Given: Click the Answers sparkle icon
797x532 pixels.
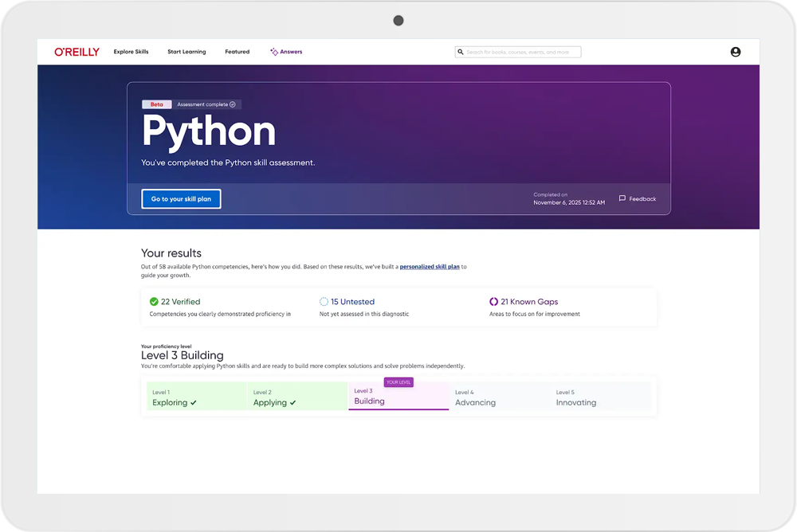Looking at the screenshot, I should 274,52.
